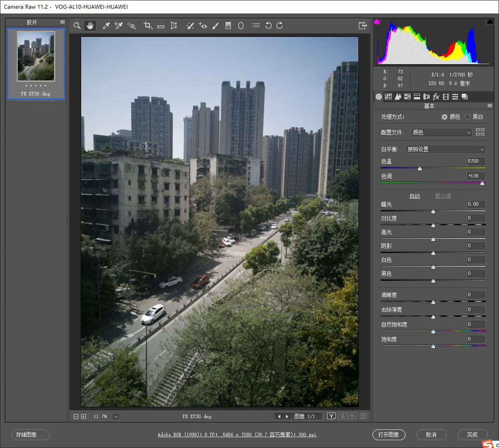Select the Adjustment Brush tool
This screenshot has width=499, height=448.
[x=216, y=26]
